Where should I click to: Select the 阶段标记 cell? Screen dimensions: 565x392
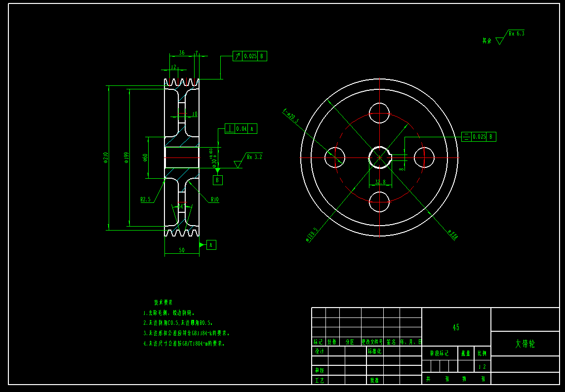pyautogui.click(x=440, y=353)
